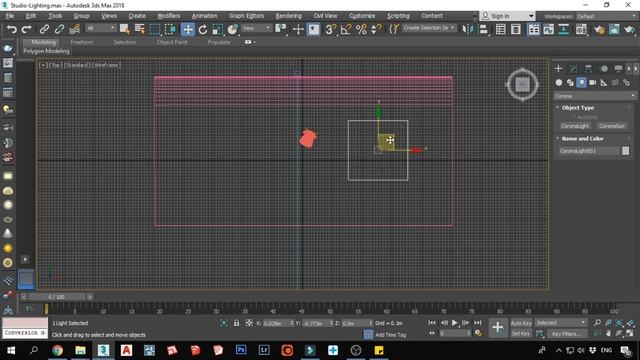Open the Workspaces Default dropdown
Image resolution: width=640 pixels, height=360 pixels.
(x=606, y=16)
